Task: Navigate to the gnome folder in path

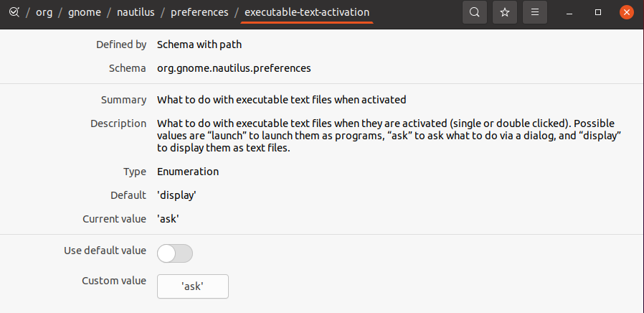Action: (x=85, y=12)
